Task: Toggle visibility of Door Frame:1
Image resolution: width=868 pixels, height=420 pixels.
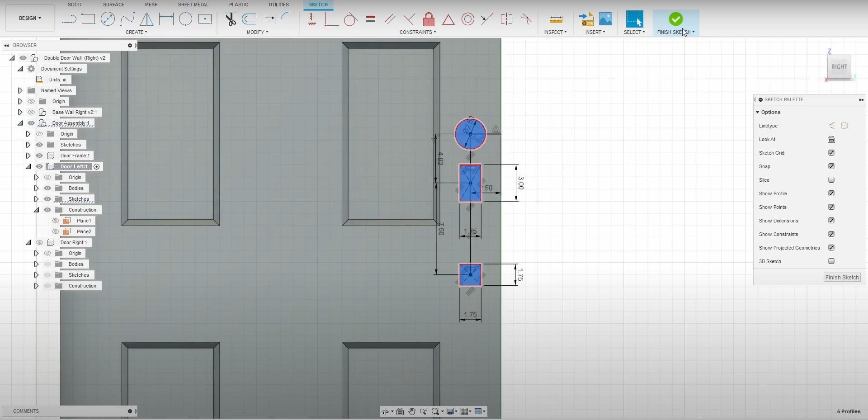Action: pyautogui.click(x=39, y=156)
